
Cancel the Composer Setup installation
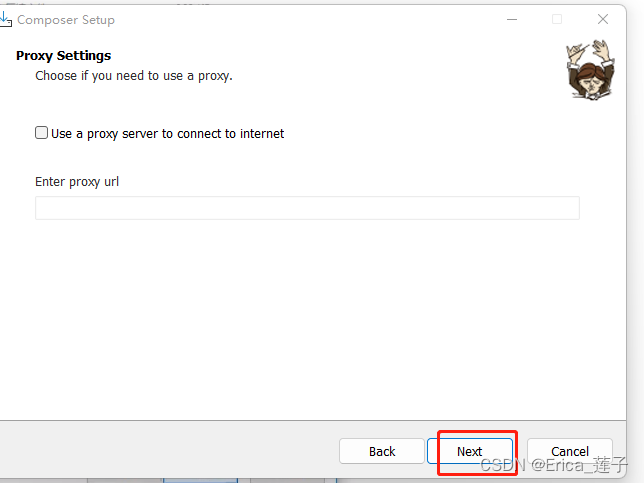pyautogui.click(x=570, y=451)
